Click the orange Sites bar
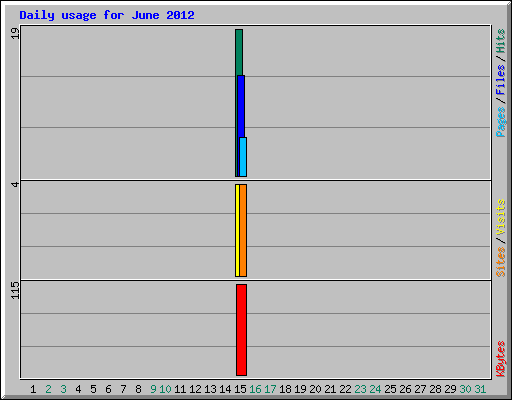This screenshot has height=400, width=512. tap(243, 230)
